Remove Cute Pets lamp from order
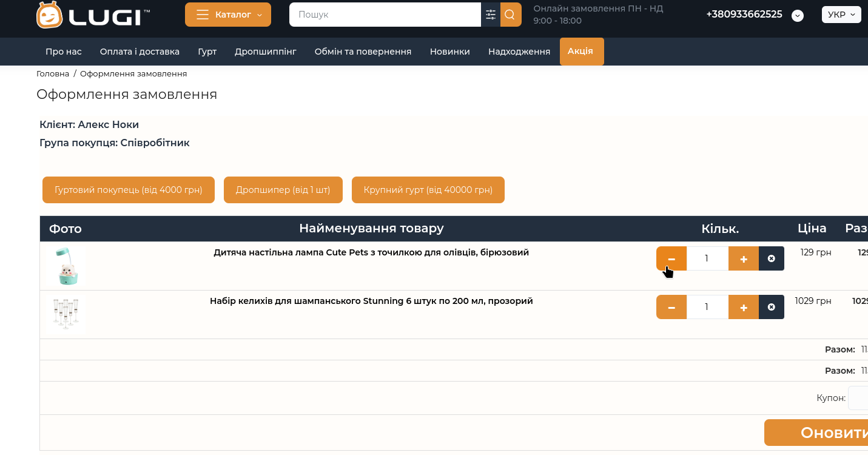This screenshot has width=868, height=455. pos(772,258)
